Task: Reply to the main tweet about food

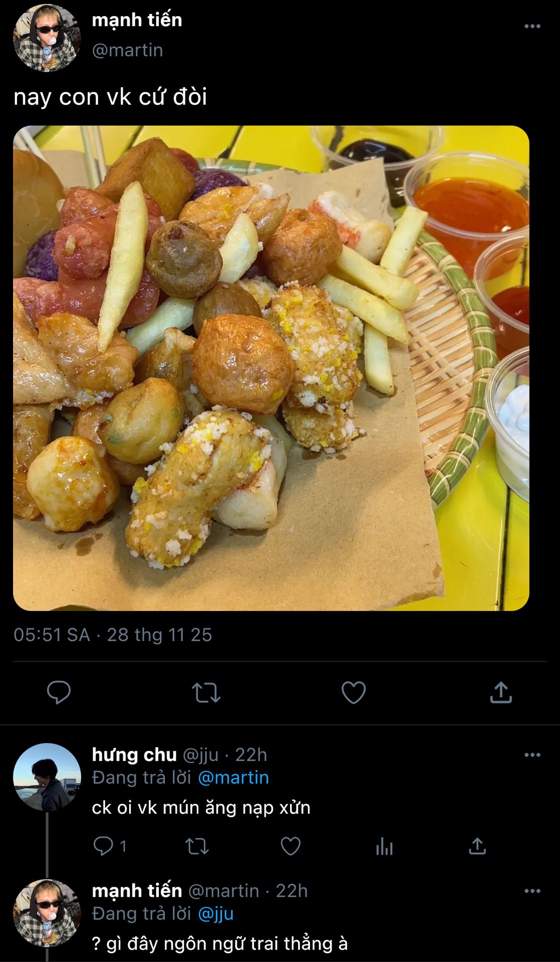Action: tap(59, 692)
